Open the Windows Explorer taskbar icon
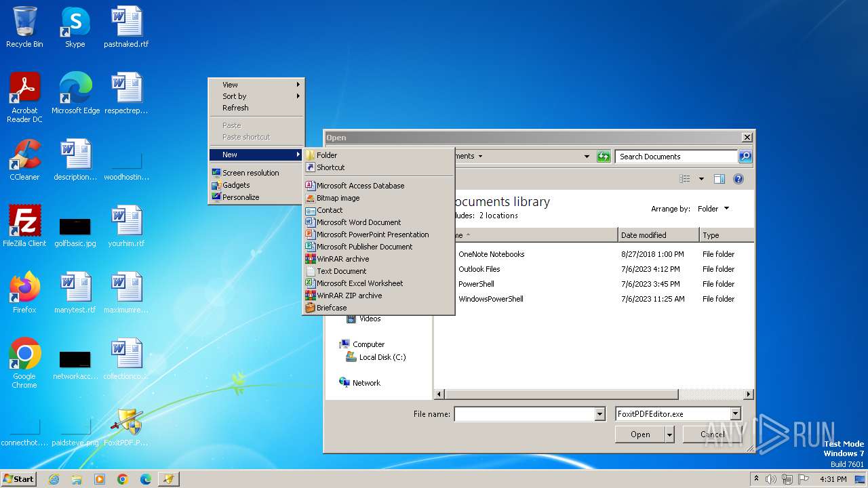 pyautogui.click(x=77, y=479)
